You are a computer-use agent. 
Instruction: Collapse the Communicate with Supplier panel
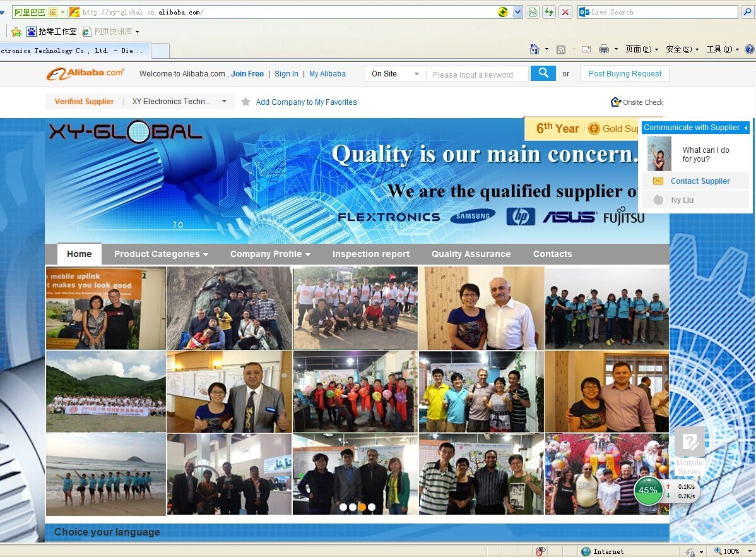(x=746, y=128)
